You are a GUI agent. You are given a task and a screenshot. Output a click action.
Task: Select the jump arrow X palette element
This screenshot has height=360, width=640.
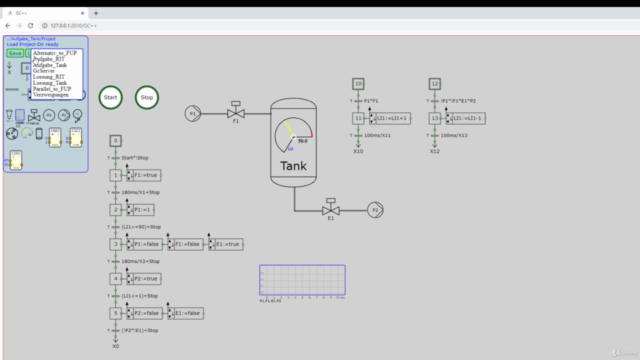click(x=9, y=68)
